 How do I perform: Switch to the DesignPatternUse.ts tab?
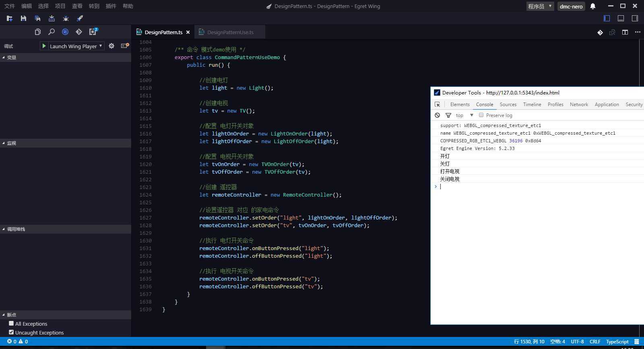click(x=230, y=32)
